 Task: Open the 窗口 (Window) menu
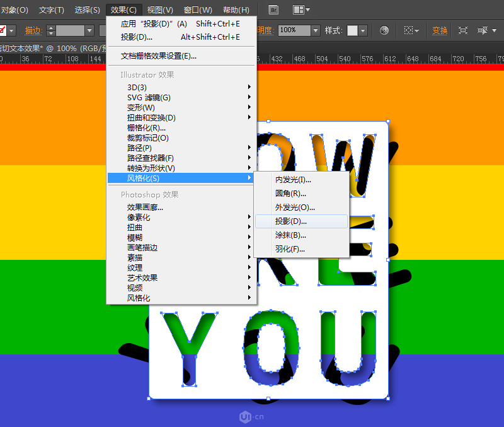[198, 9]
